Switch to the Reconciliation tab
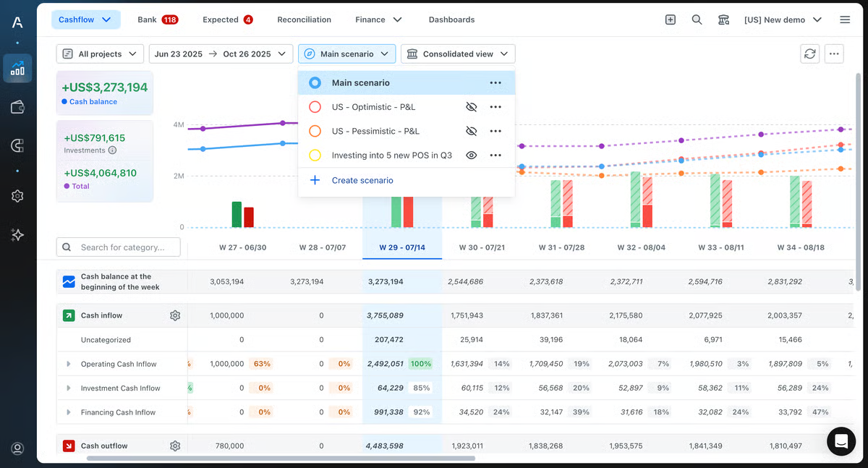The height and width of the screenshot is (468, 868). click(304, 20)
